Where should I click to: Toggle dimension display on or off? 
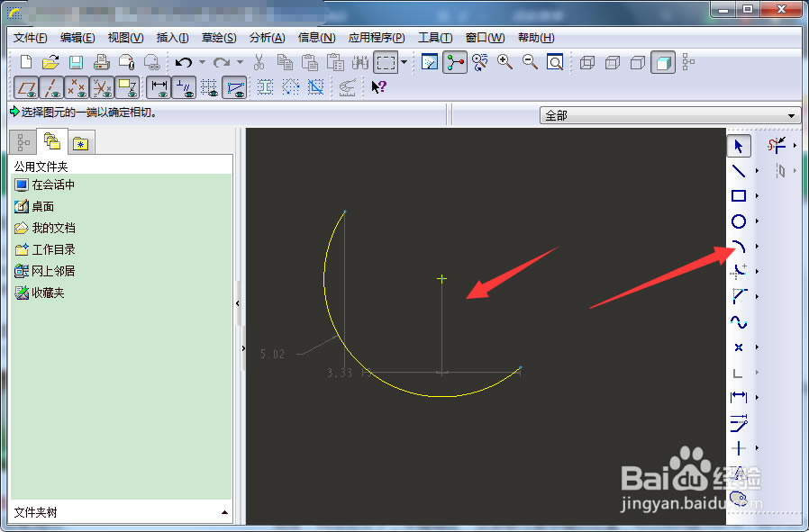159,87
